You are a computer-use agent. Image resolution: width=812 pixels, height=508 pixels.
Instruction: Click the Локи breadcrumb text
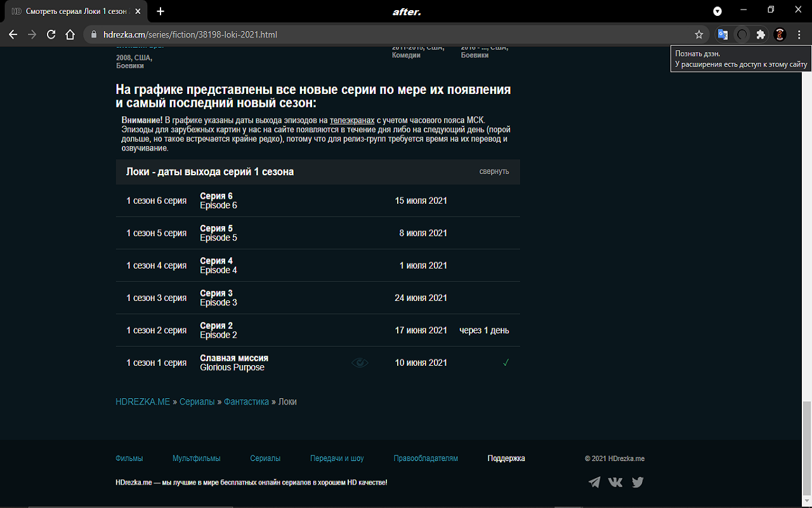coord(287,401)
